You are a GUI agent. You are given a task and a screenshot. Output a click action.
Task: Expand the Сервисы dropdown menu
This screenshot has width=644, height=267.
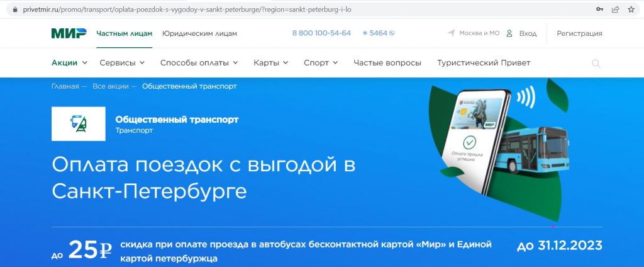point(122,63)
